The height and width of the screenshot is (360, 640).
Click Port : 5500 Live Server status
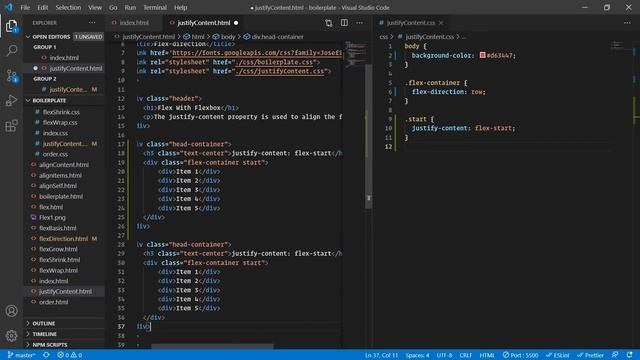point(520,355)
